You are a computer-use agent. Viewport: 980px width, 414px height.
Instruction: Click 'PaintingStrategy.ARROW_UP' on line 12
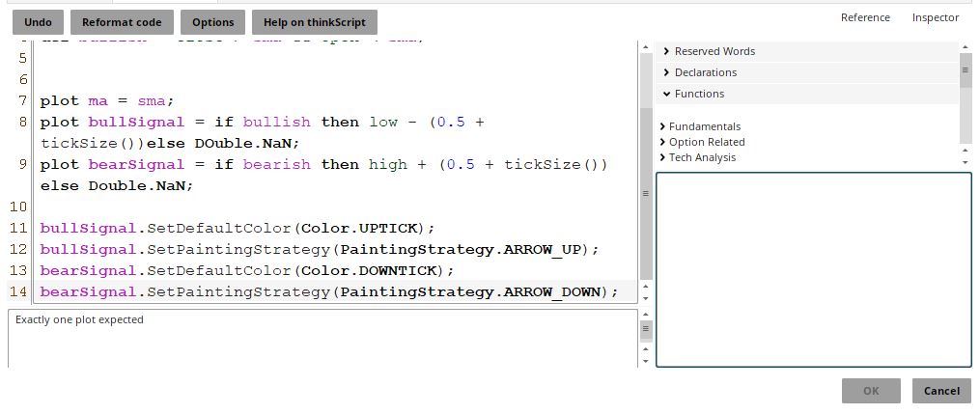coord(461,250)
